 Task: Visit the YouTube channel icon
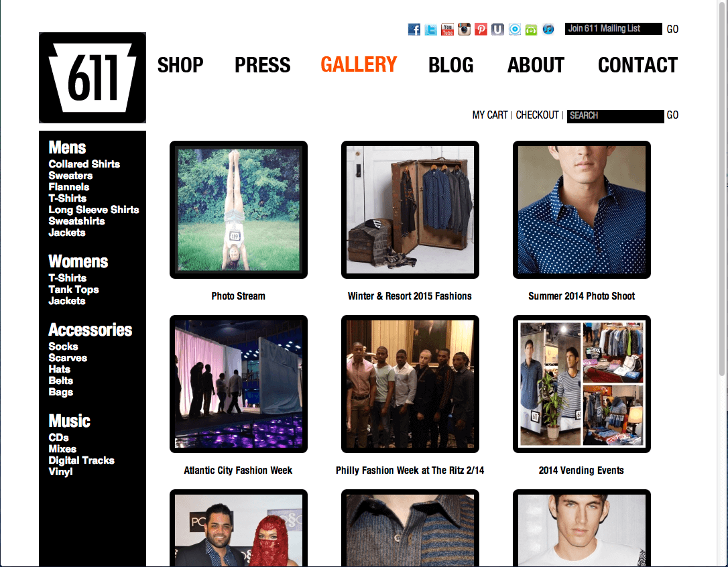click(448, 29)
